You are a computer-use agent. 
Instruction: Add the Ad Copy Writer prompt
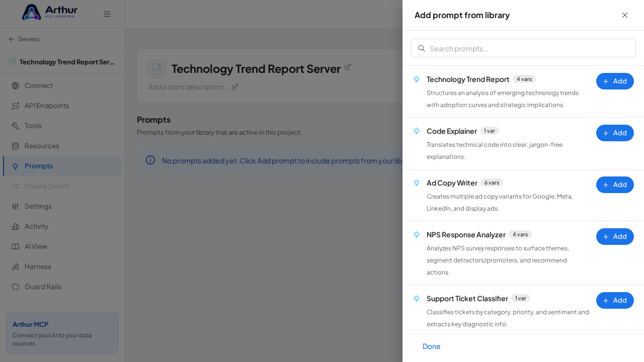click(x=615, y=185)
